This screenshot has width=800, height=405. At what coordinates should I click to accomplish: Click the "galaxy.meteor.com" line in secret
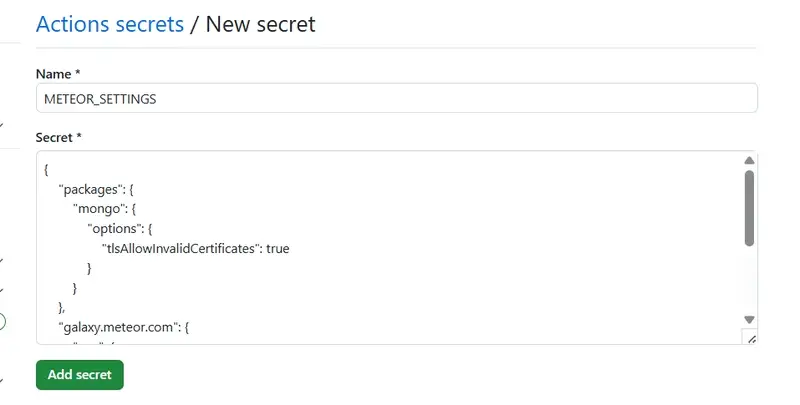[x=123, y=327]
